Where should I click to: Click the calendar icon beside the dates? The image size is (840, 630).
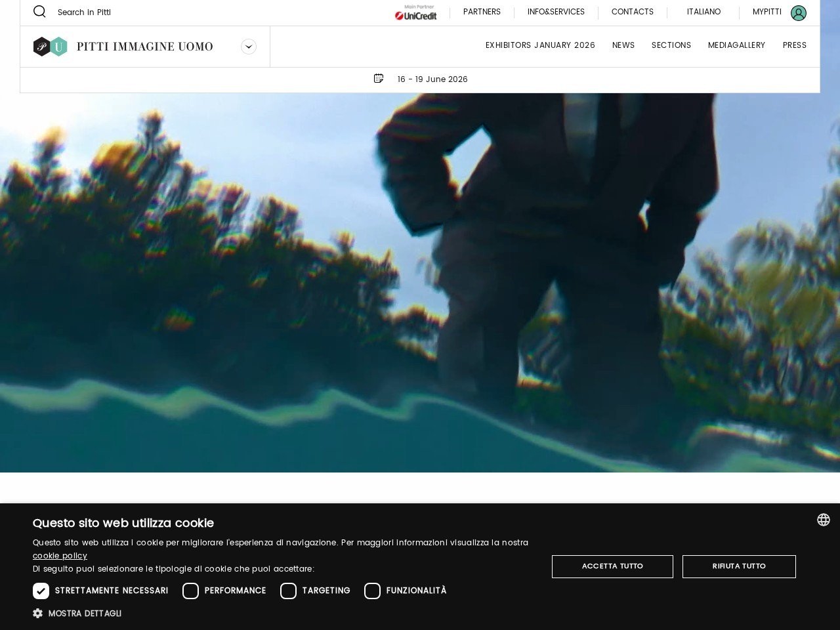(x=379, y=79)
